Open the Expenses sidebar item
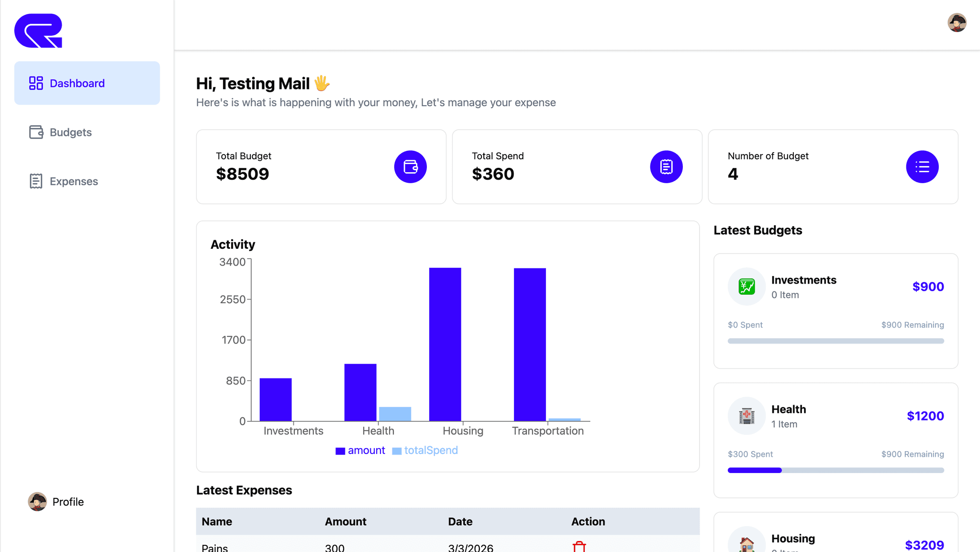Screen dimensions: 980x552 (73, 181)
